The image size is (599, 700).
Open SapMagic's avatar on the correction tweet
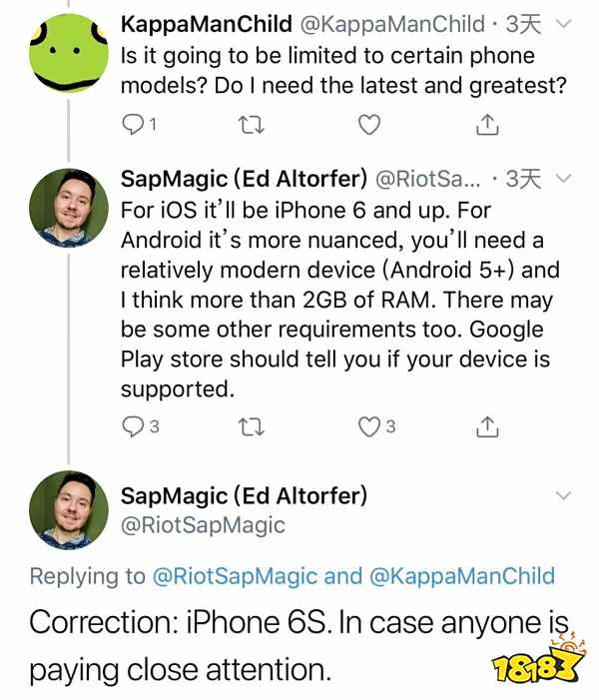tap(63, 510)
